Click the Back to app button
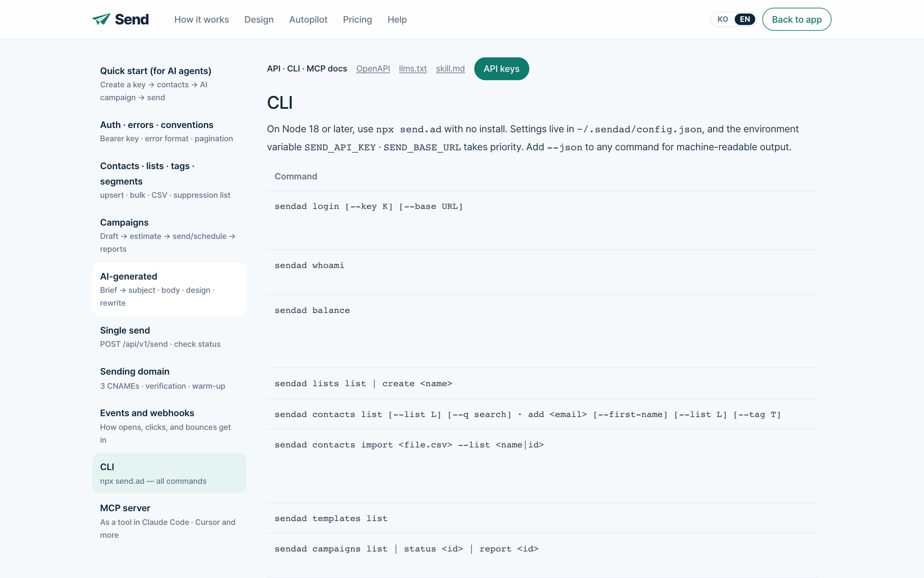The image size is (924, 578). pyautogui.click(x=797, y=19)
